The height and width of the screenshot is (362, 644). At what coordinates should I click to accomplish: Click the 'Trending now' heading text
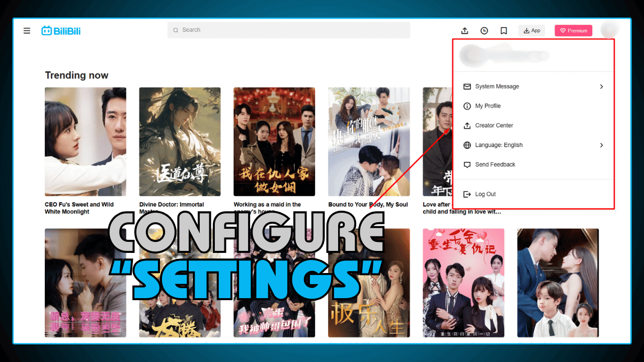(76, 75)
